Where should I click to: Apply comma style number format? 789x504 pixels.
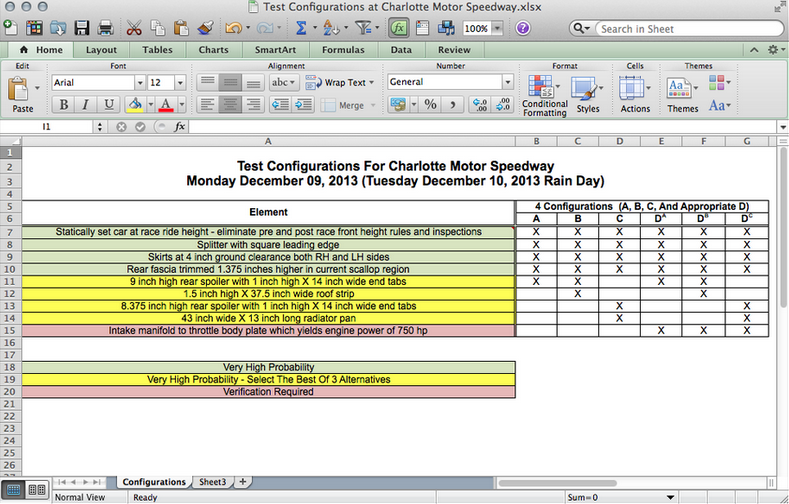click(x=452, y=105)
